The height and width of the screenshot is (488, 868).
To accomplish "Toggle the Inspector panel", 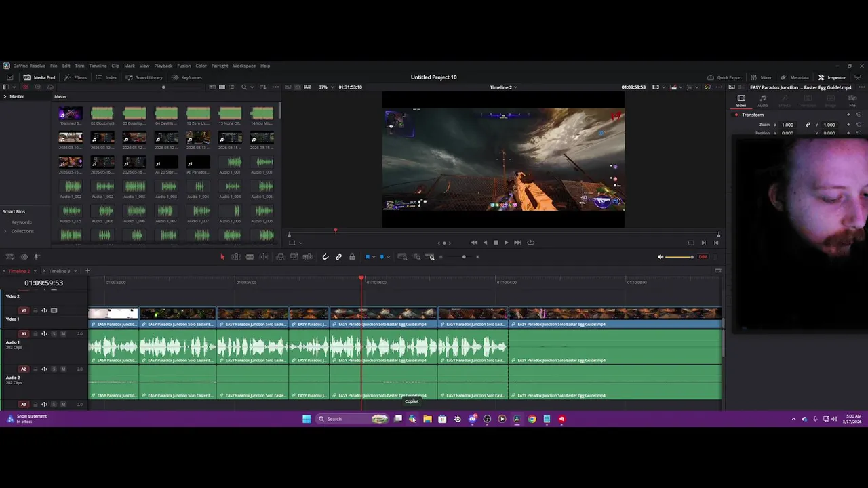I will (x=832, y=77).
